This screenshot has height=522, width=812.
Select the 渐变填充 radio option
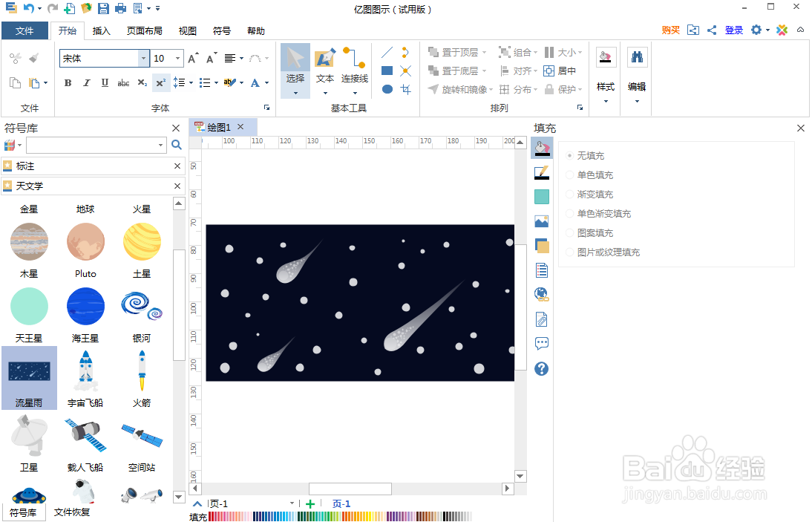[569, 195]
